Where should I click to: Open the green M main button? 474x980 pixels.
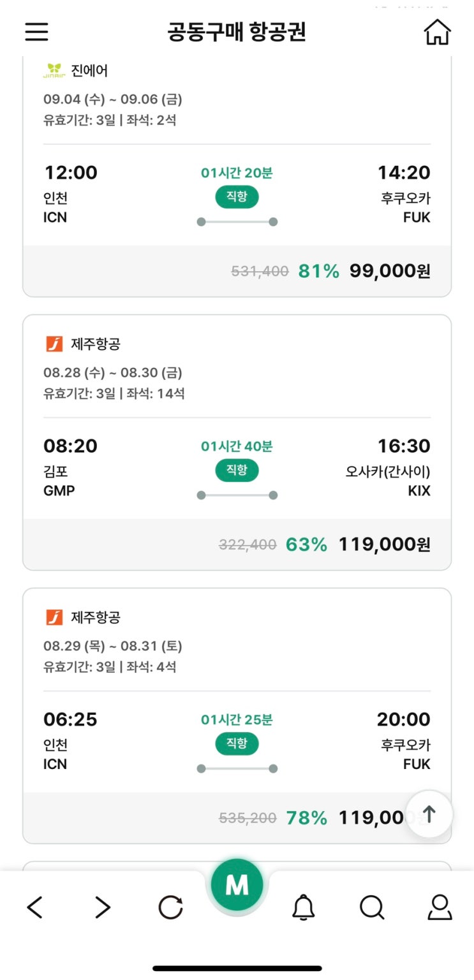pos(237,885)
